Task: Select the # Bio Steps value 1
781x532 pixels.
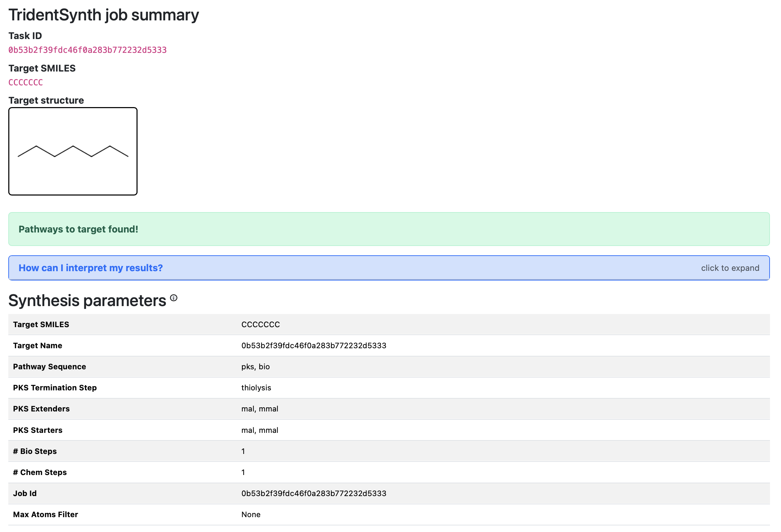Action: 243,451
